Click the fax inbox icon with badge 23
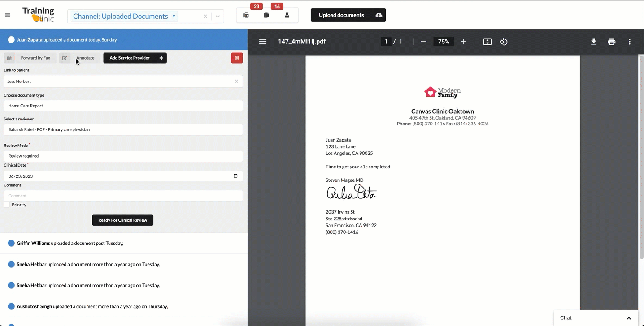644x326 pixels. (x=246, y=15)
